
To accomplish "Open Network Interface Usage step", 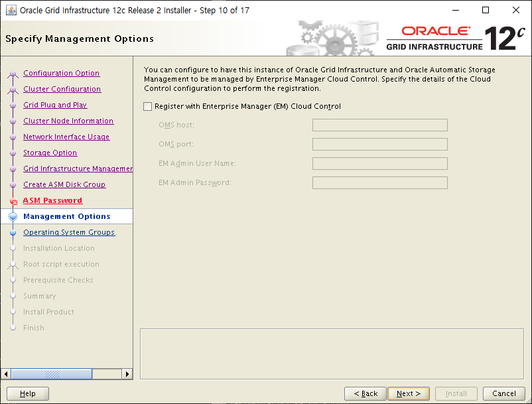I will (x=66, y=137).
